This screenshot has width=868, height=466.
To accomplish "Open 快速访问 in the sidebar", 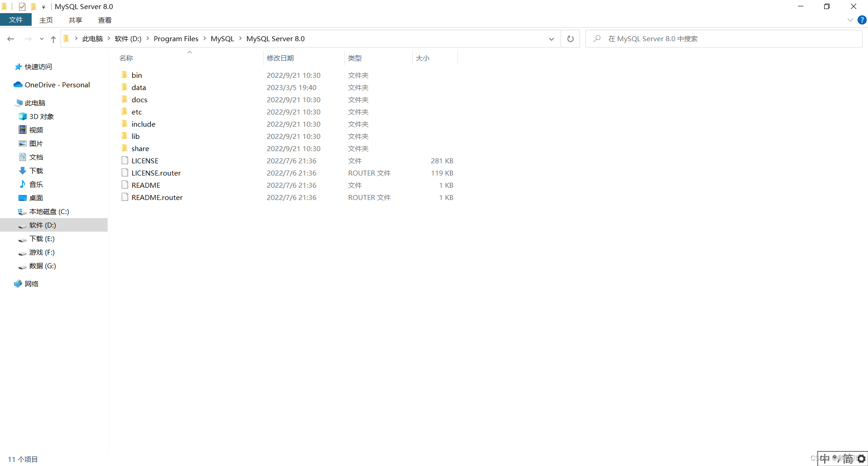I will [33, 67].
